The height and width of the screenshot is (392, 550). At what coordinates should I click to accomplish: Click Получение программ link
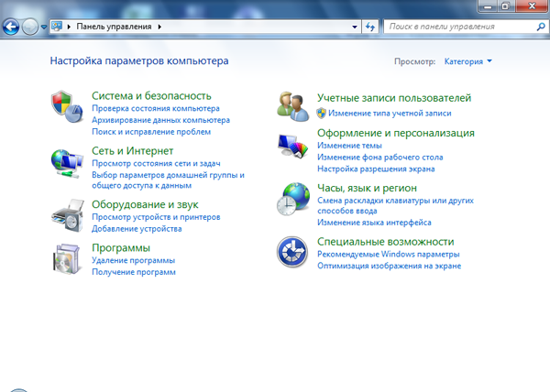tap(134, 272)
